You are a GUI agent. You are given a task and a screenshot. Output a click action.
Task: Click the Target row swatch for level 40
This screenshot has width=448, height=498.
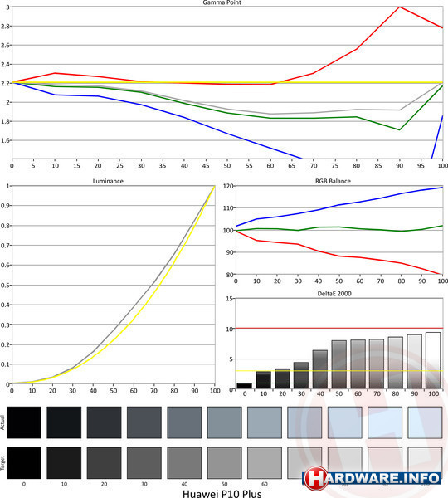184,463
